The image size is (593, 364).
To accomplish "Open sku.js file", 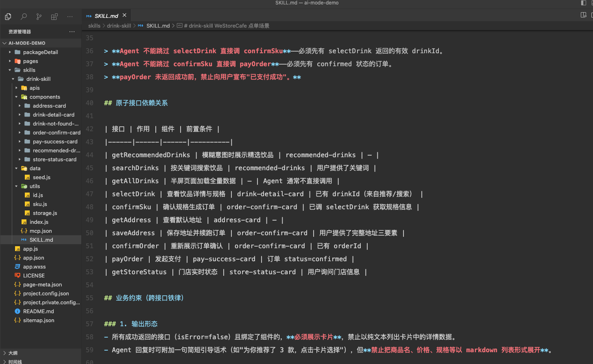I will (x=41, y=204).
